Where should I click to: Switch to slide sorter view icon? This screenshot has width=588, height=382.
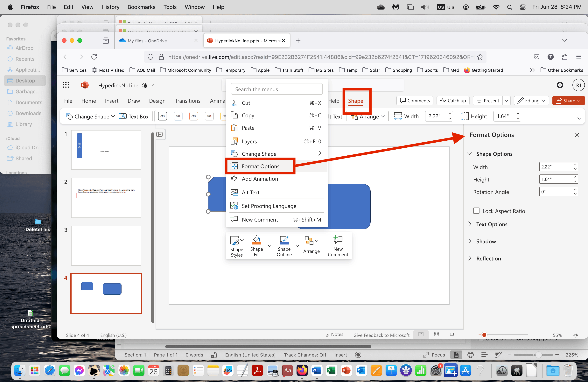tap(436, 335)
